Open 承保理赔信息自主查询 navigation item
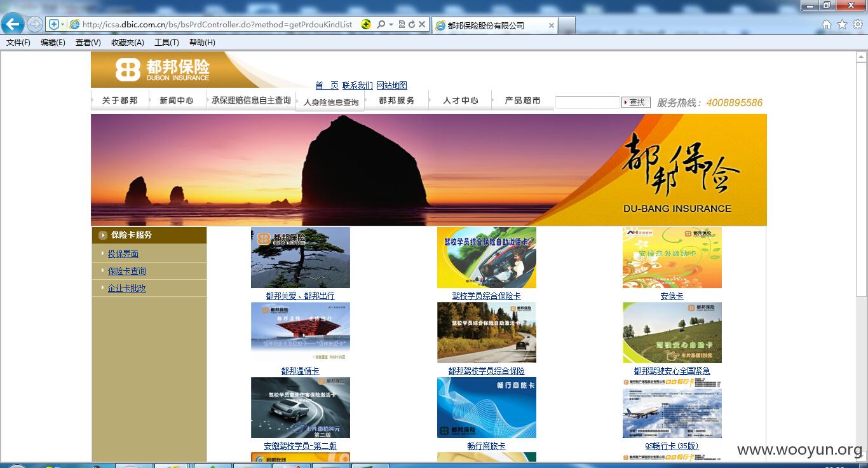 click(x=251, y=100)
